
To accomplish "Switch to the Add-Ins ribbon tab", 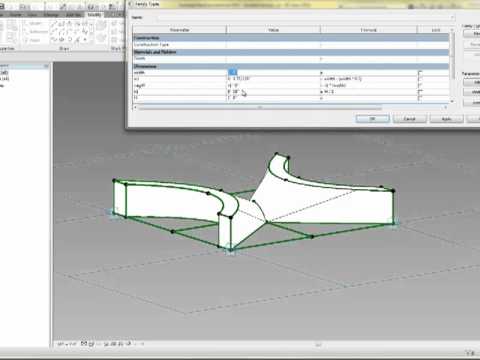I will coord(73,15).
